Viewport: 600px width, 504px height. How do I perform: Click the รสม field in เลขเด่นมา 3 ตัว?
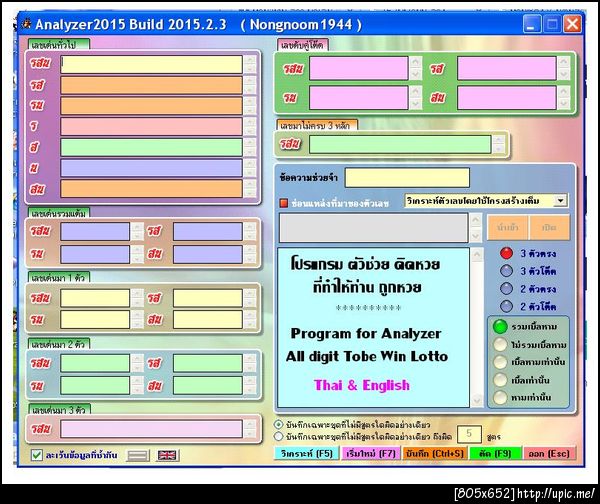[152, 429]
